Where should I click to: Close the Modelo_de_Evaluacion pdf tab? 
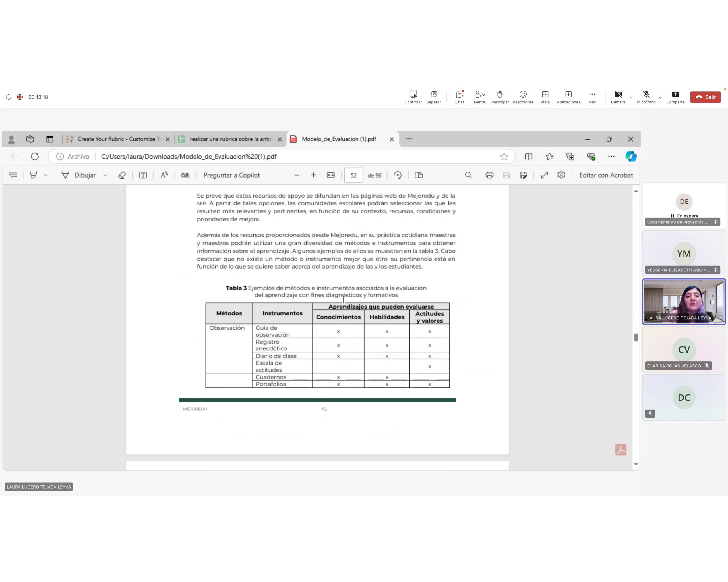pyautogui.click(x=392, y=139)
